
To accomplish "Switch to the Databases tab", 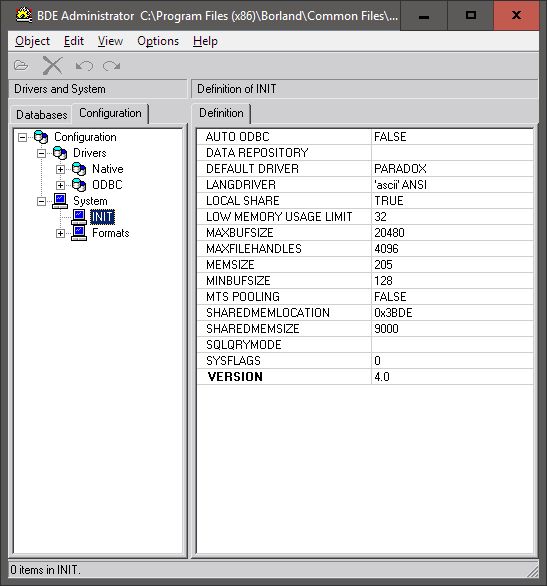I will click(x=41, y=114).
